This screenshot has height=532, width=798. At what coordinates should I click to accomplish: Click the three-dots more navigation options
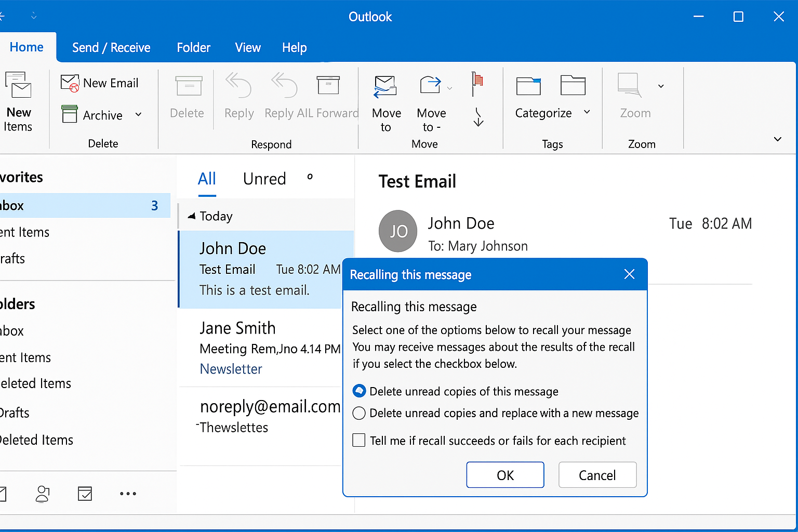click(x=128, y=494)
